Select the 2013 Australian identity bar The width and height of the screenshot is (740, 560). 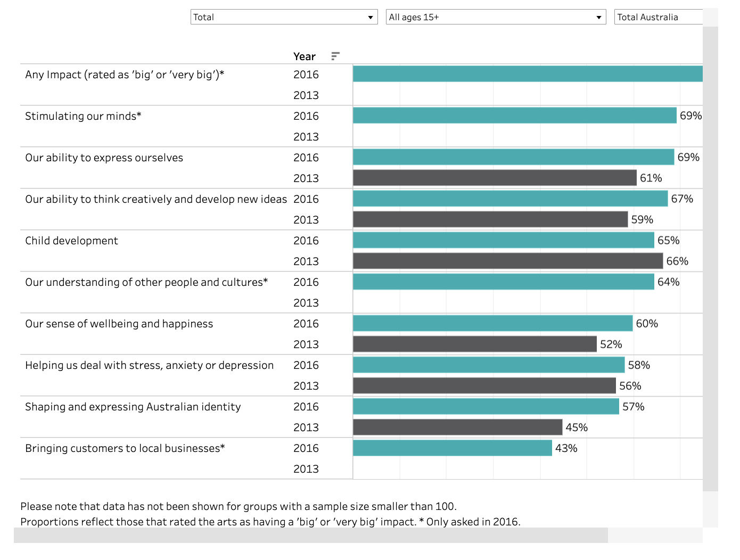[x=457, y=427]
